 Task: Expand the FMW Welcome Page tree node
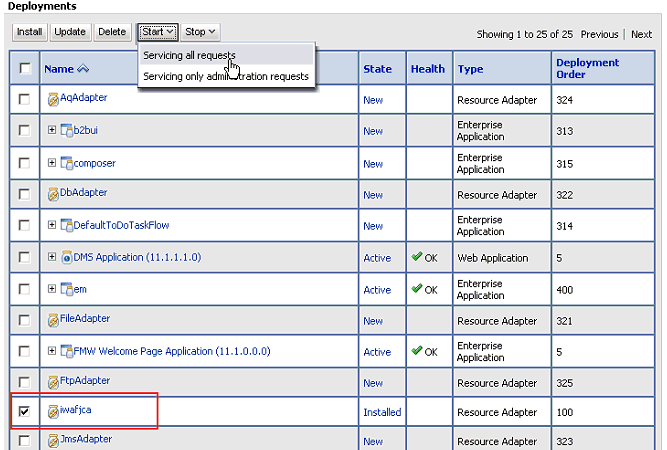tap(51, 350)
